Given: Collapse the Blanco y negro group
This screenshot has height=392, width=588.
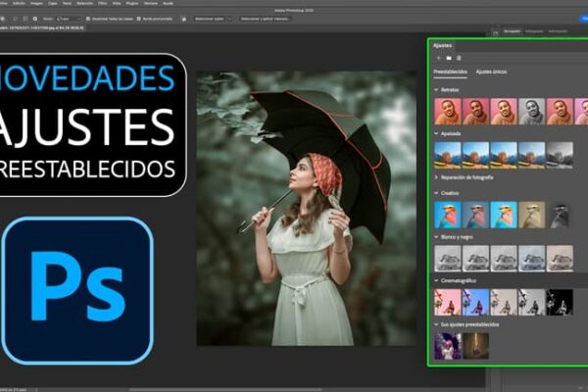Looking at the screenshot, I should (x=436, y=237).
